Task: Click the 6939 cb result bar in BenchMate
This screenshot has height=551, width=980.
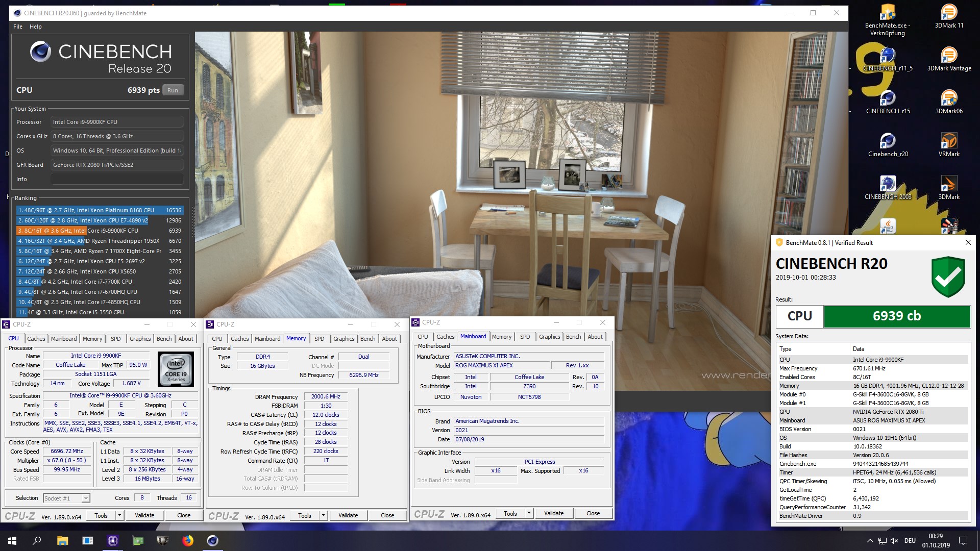Action: [x=897, y=316]
